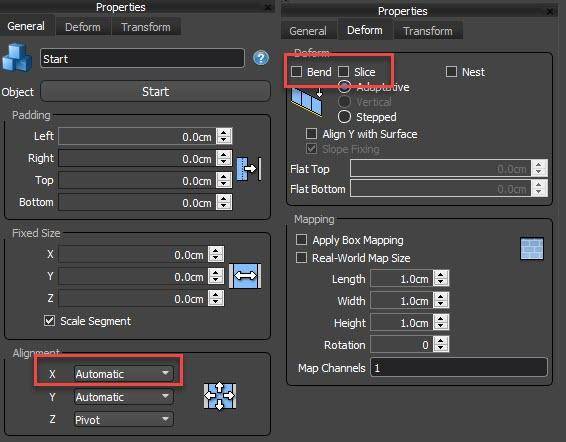Click the mapping Rotation value field

pyautogui.click(x=402, y=344)
